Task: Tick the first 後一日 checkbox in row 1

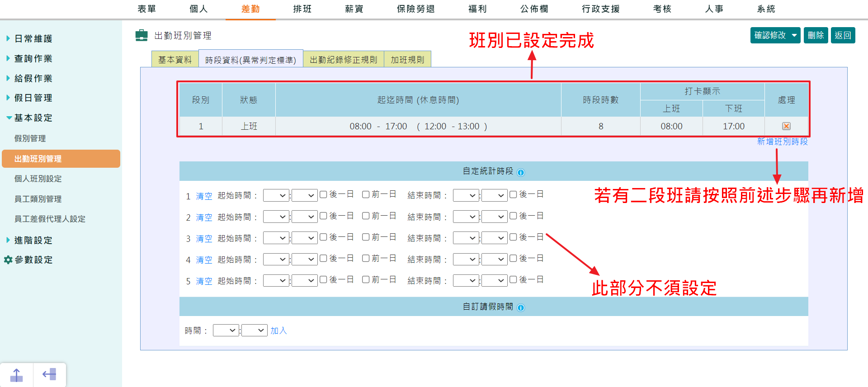Action: point(323,194)
